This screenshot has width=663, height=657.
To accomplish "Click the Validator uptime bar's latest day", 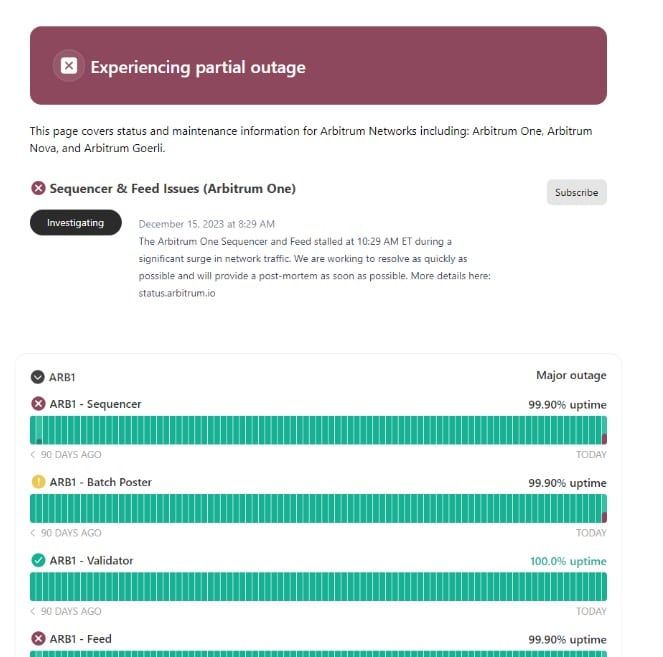I will tap(604, 586).
